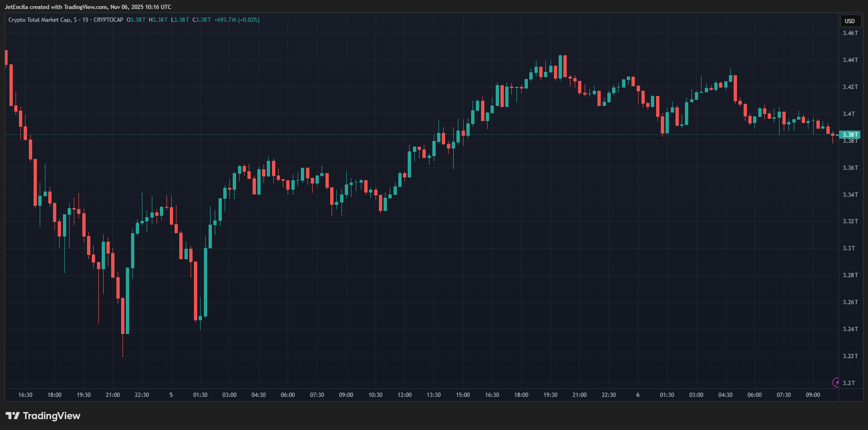Click the 16:30 label at axis start
This screenshot has width=868, height=430.
pyautogui.click(x=25, y=395)
